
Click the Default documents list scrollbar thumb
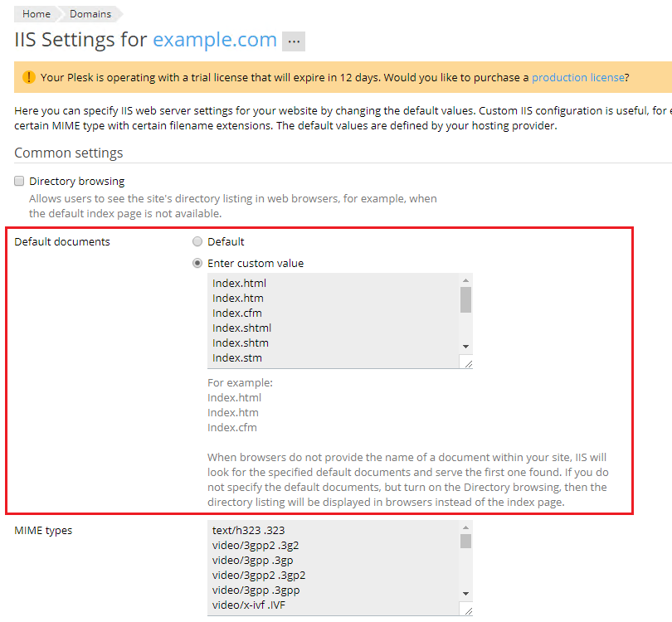pos(465,299)
